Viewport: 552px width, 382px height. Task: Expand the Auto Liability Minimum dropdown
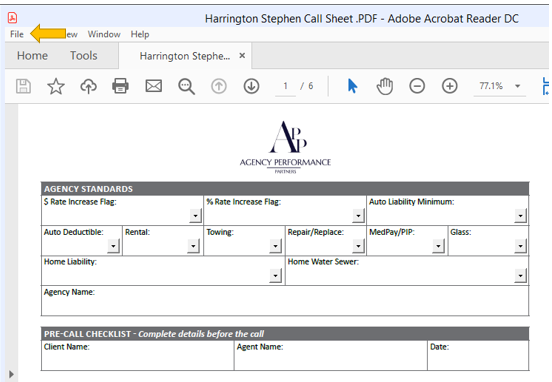click(520, 215)
